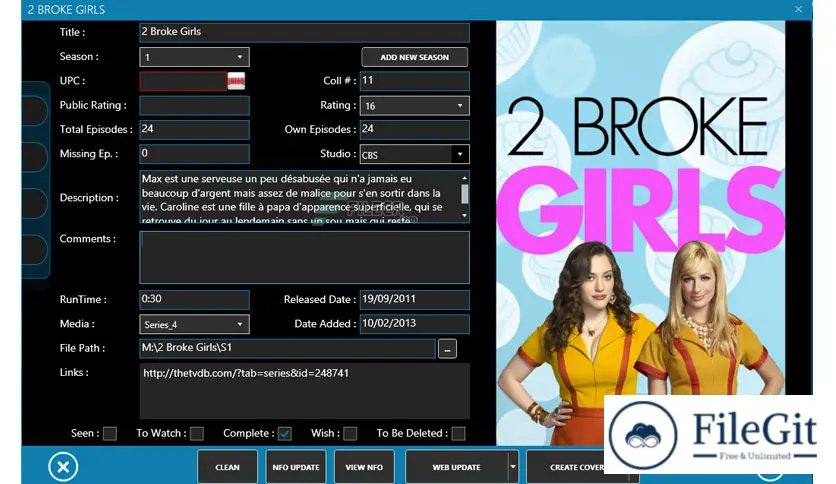The image size is (836, 484).
Task: Focus the UPC input field
Action: pyautogui.click(x=183, y=81)
